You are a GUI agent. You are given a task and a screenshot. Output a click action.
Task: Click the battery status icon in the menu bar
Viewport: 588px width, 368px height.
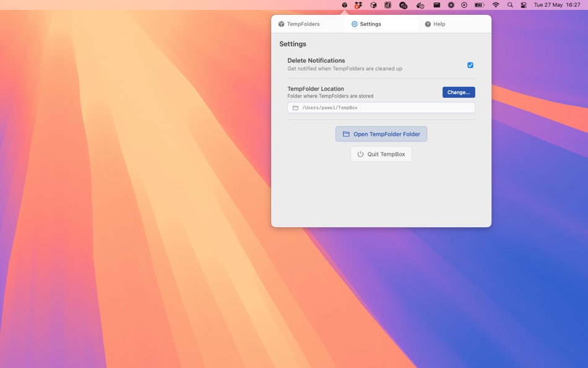pos(478,4)
